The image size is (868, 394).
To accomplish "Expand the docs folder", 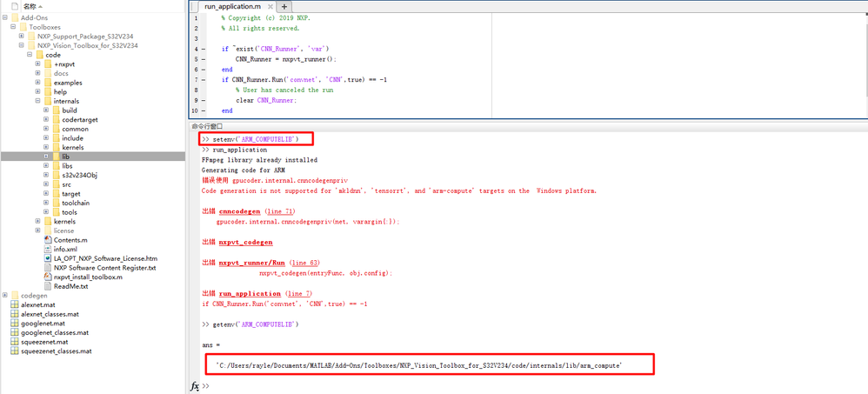I will (x=37, y=73).
